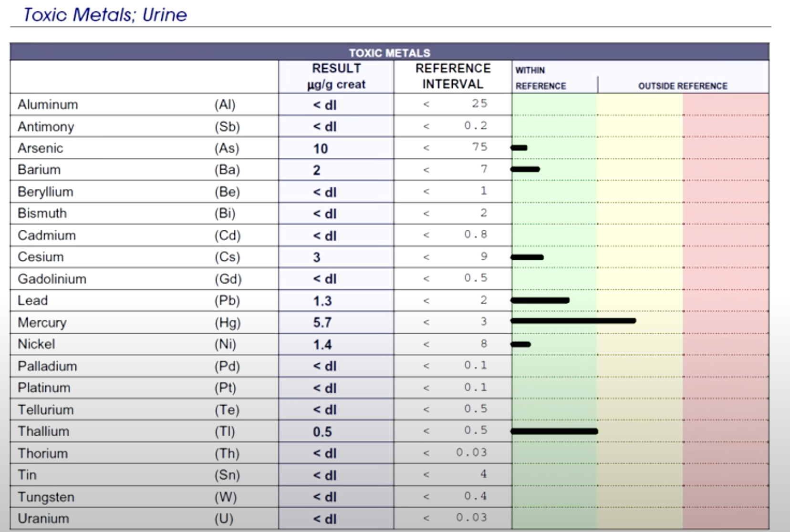790x532 pixels.
Task: Click the Thallium result bar
Action: click(x=554, y=431)
